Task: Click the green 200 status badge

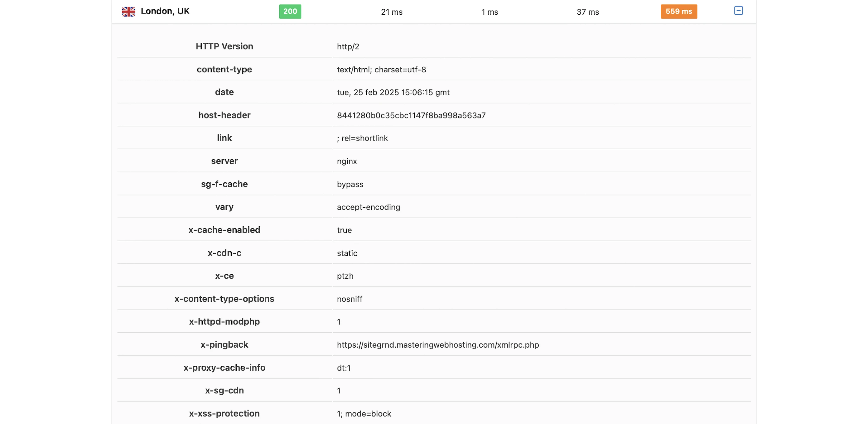Action: (x=290, y=12)
